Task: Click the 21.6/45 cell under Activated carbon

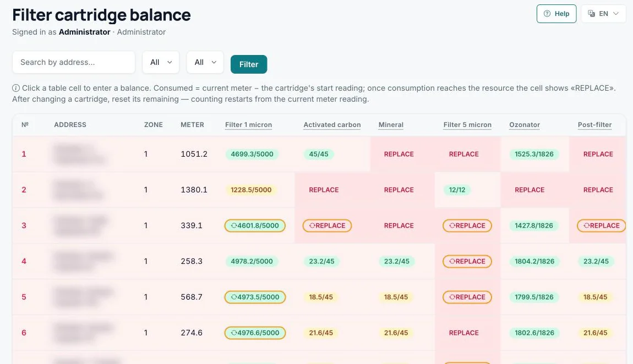Action: (x=321, y=333)
